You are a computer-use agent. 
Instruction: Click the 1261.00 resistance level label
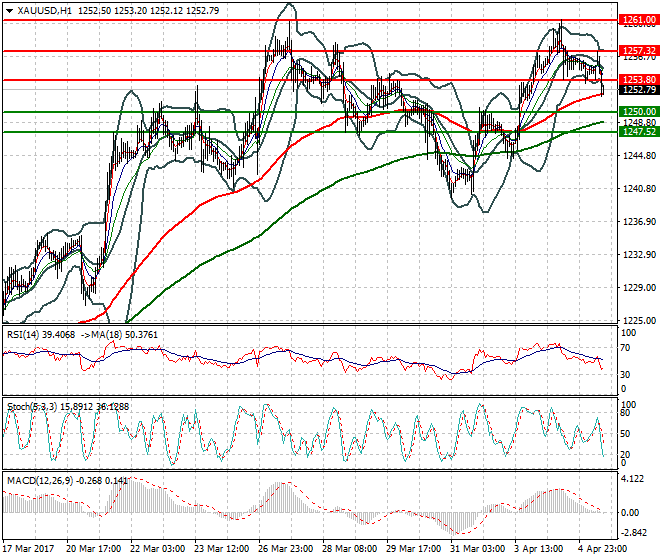click(x=639, y=19)
